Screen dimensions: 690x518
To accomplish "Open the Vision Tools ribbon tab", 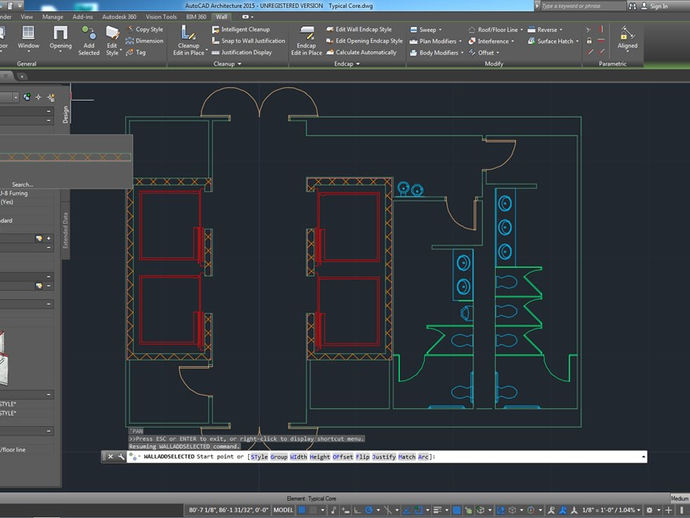I will (x=161, y=17).
